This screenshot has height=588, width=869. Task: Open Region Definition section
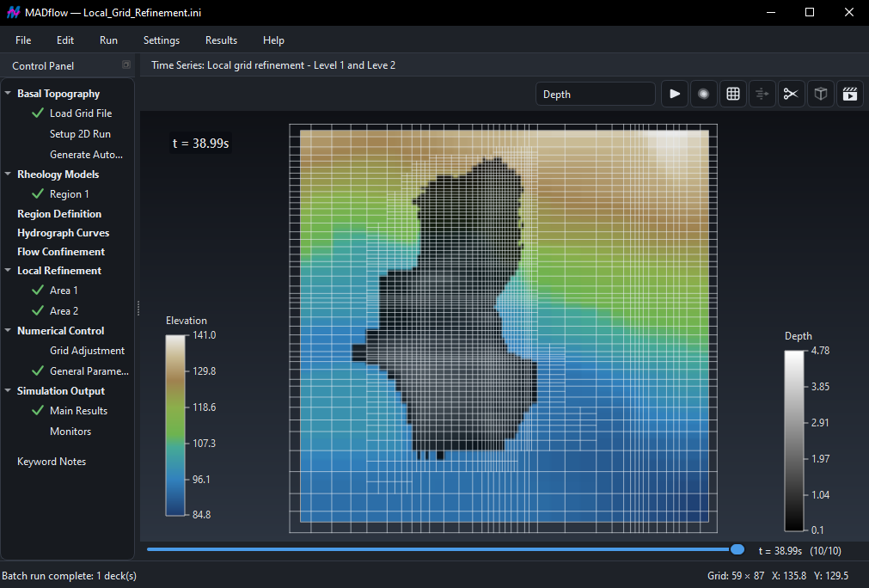(x=59, y=214)
